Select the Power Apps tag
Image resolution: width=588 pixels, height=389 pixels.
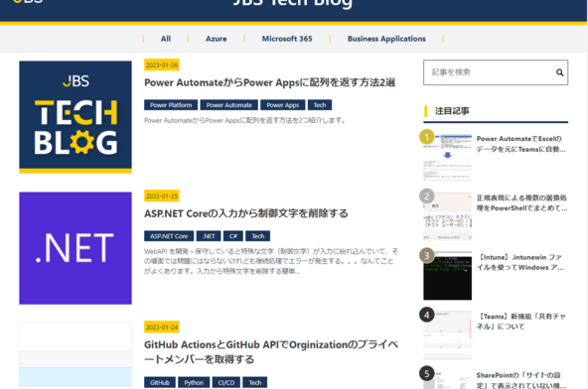coord(283,105)
